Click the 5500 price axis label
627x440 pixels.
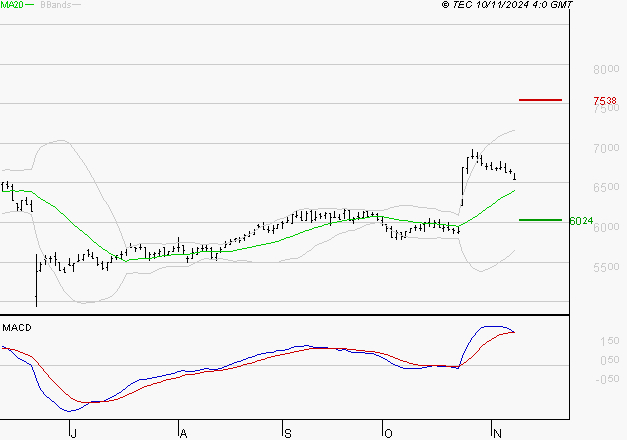pos(606,267)
